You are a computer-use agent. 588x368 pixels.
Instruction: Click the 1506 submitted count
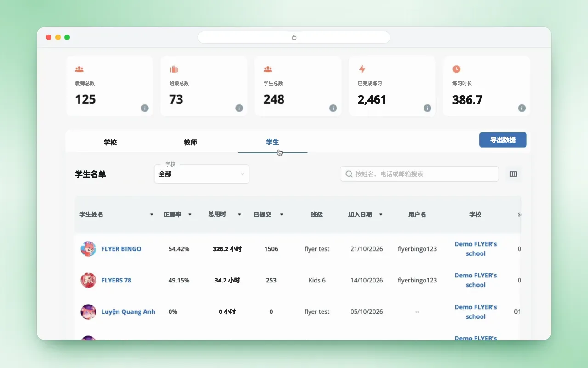(x=271, y=249)
